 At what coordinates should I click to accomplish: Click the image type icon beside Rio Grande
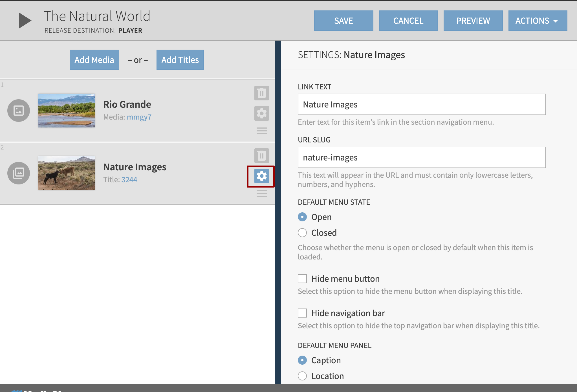(19, 111)
